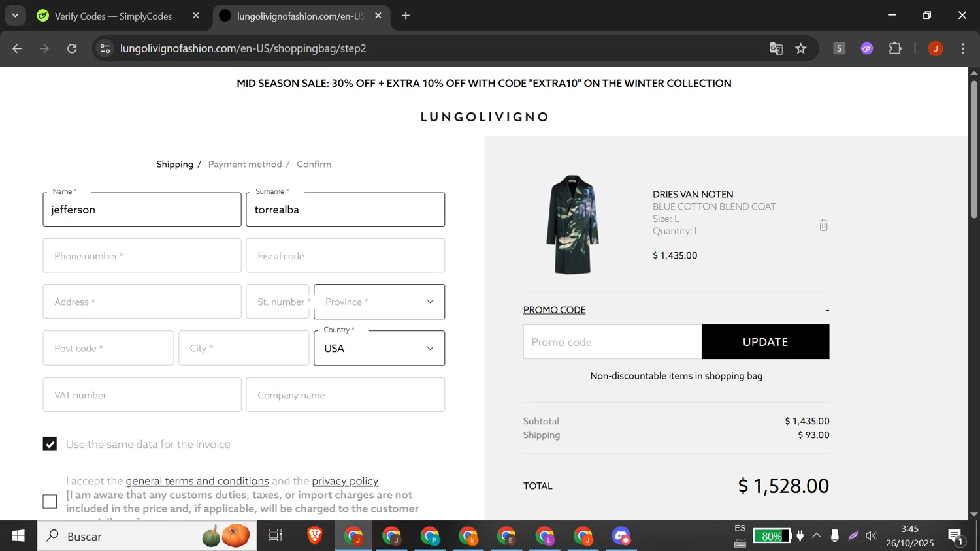980x551 pixels.
Task: Open a new browser tab
Action: 406,16
